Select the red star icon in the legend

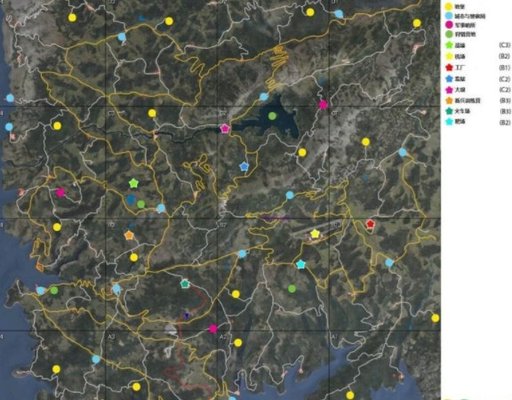(x=449, y=67)
